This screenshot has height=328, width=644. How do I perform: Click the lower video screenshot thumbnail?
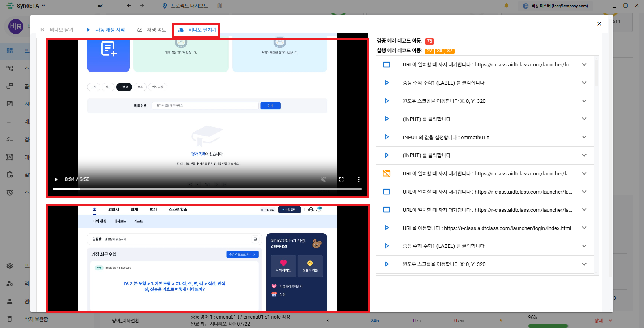click(207, 258)
